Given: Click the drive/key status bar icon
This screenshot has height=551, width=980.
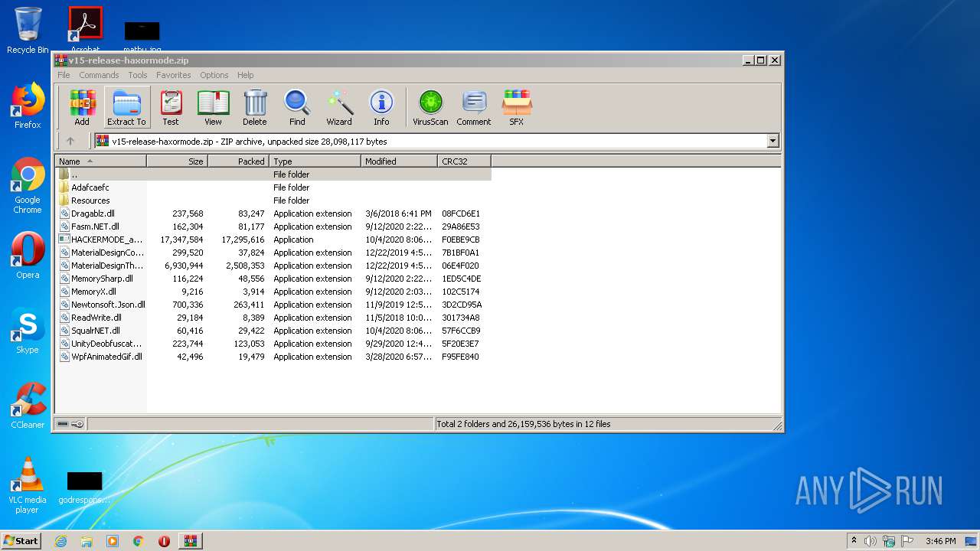Looking at the screenshot, I should pos(70,424).
